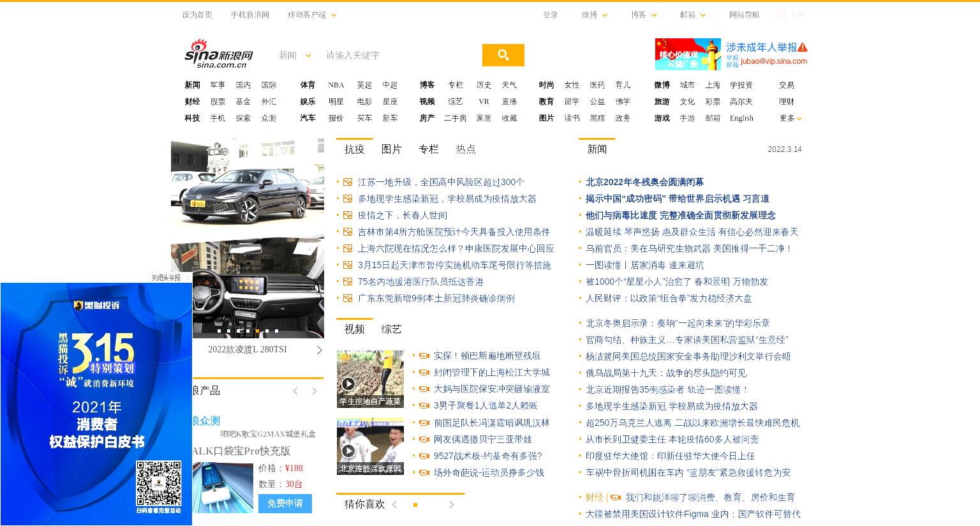
Task: Click red warning icon beside 涉未成年人举报
Action: coord(803,47)
